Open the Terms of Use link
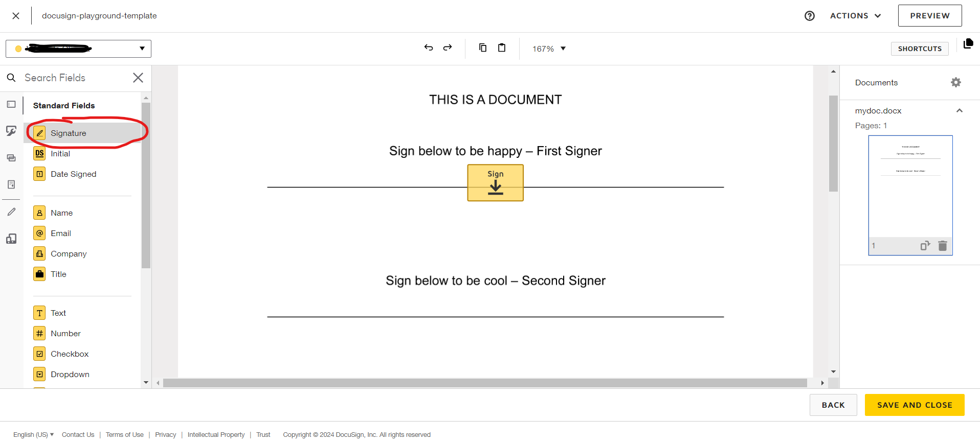The width and height of the screenshot is (980, 443). pos(124,435)
